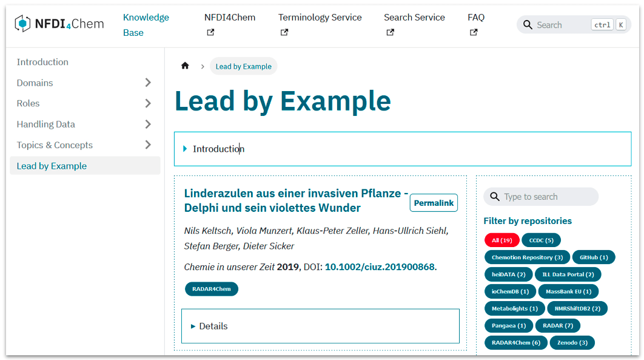Viewport: 644px width, 360px height.
Task: Open Domains sidebar item
Action: (35, 83)
